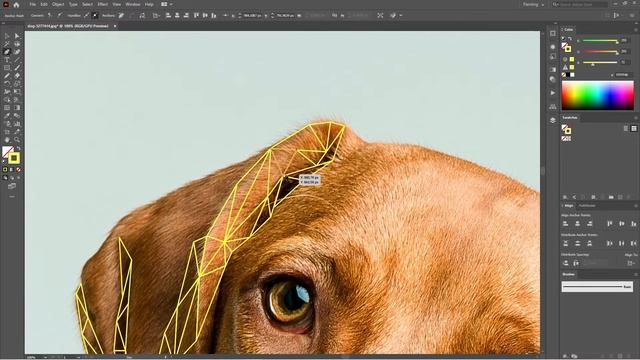Select the Zoom magnifier tool

tap(17, 140)
